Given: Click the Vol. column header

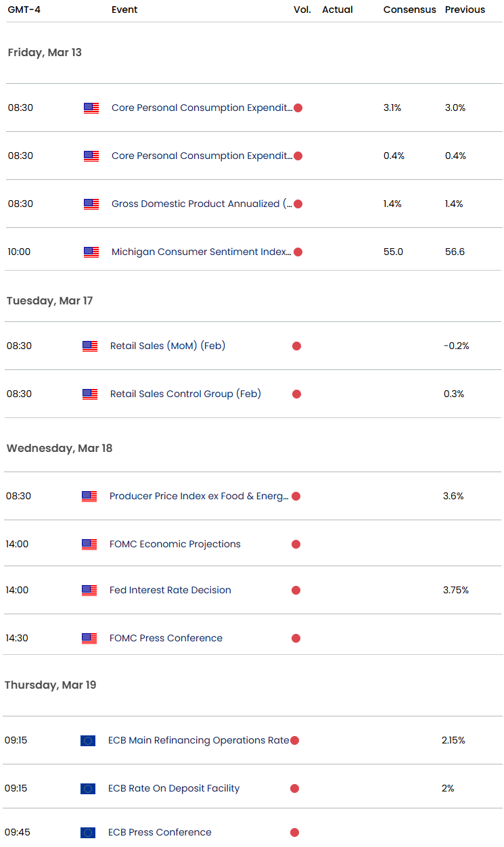Looking at the screenshot, I should (x=302, y=10).
